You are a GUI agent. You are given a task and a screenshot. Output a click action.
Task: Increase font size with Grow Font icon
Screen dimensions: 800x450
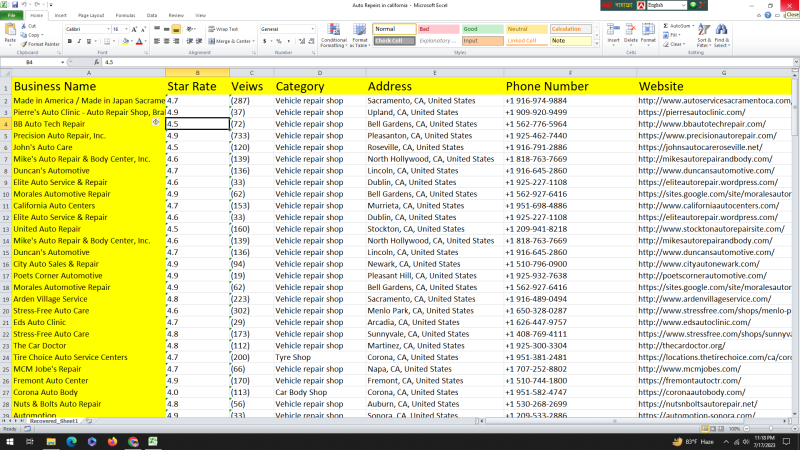[x=135, y=29]
